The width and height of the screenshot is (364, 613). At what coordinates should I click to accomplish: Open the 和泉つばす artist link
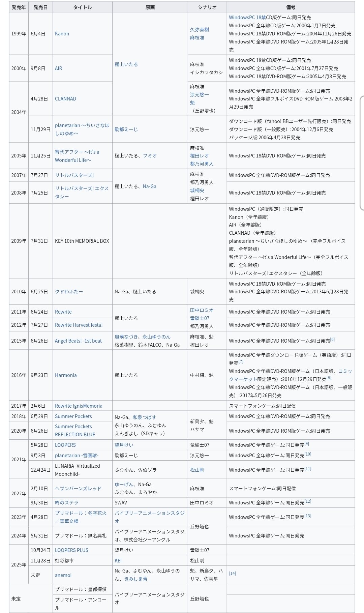(145, 417)
